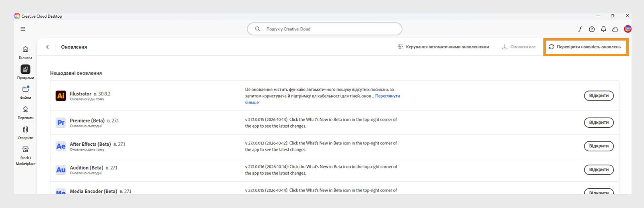Open Audition (Beta) with Відкрити button

[x=599, y=170]
